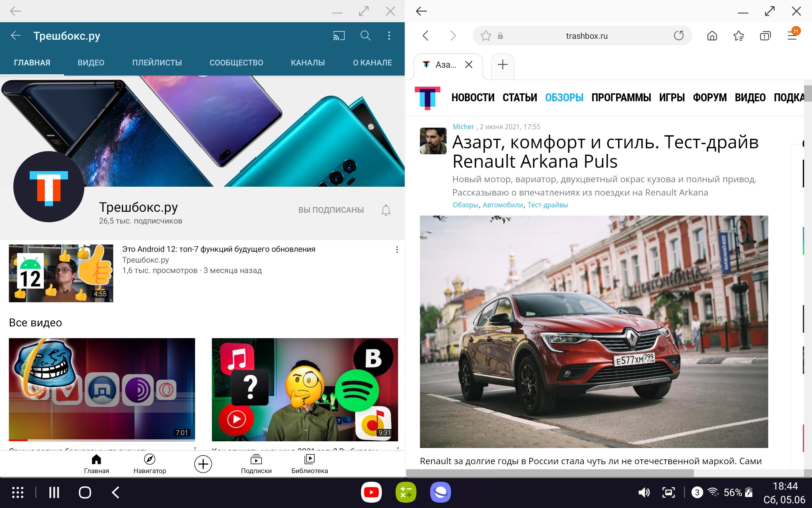Open О КАНАЛЕ tab
This screenshot has width=812, height=508.
pyautogui.click(x=372, y=63)
